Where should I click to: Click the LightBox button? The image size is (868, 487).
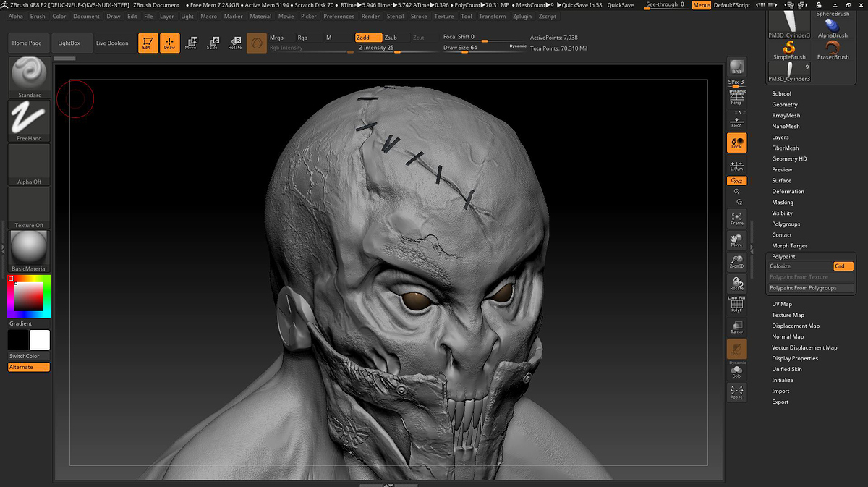[x=69, y=43]
